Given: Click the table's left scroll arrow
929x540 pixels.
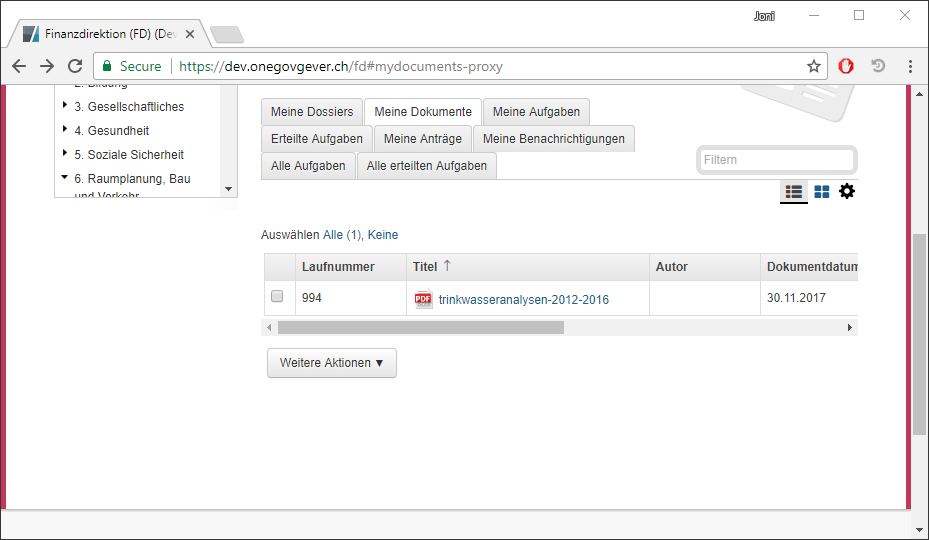Looking at the screenshot, I should 270,327.
